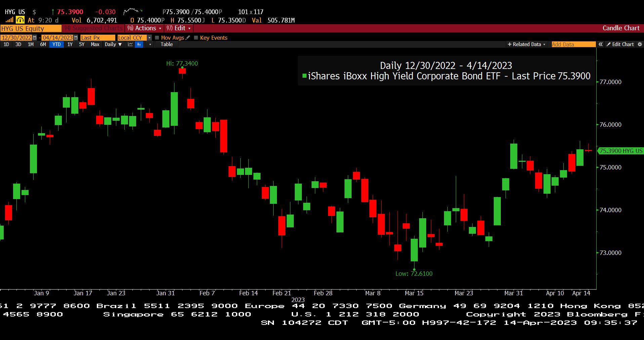Viewport: 644px width, 340px height.
Task: Open the Related Data dropdown
Action: pos(526,44)
